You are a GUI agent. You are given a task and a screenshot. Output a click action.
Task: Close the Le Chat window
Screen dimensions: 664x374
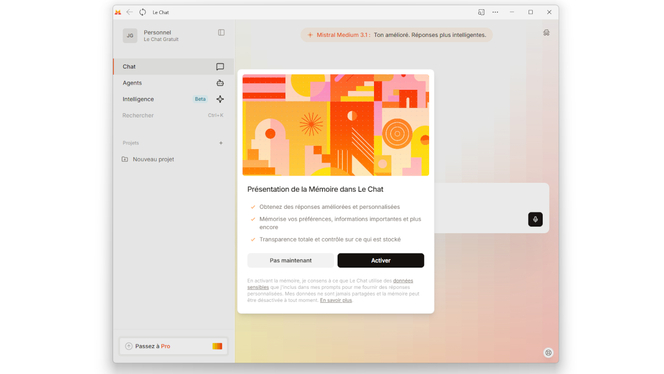click(x=549, y=12)
